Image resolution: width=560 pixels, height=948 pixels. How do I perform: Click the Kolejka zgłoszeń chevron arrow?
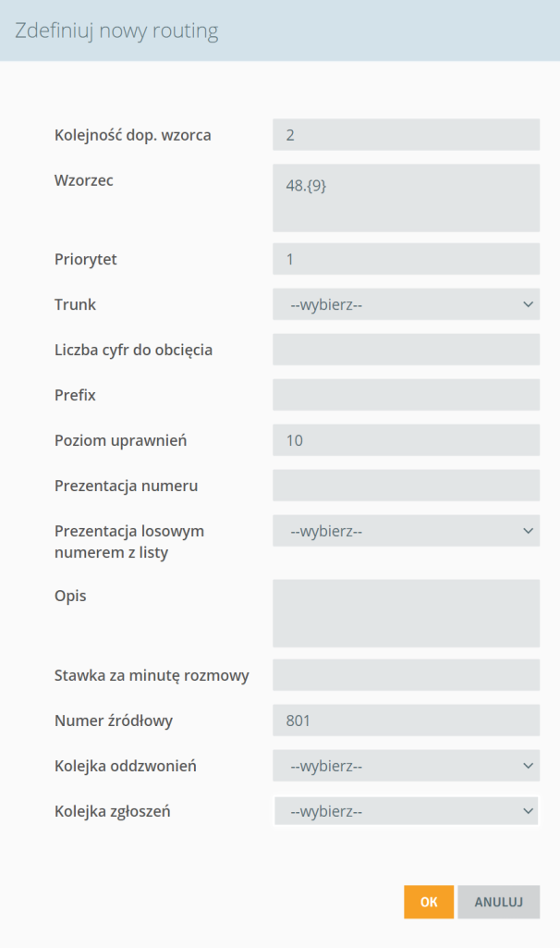pyautogui.click(x=528, y=811)
